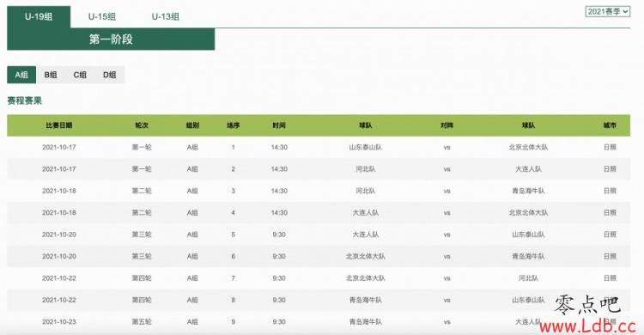The image size is (644, 335).
Task: Click 第一轮 in match 1 row
Action: click(142, 147)
